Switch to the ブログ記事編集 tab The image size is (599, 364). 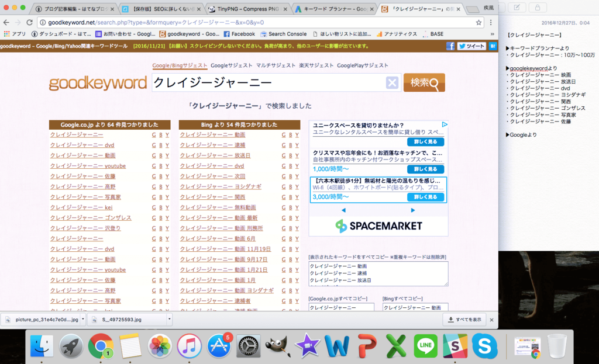74,9
